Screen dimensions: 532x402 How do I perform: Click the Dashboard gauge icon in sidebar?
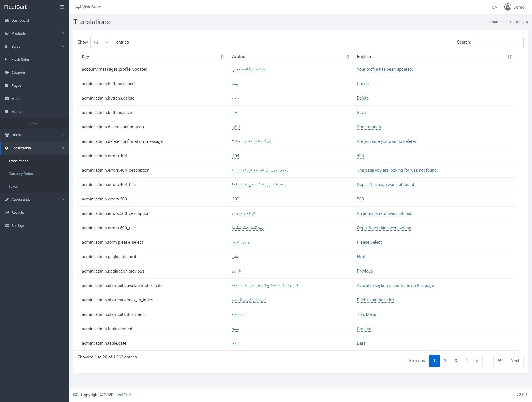(7, 21)
